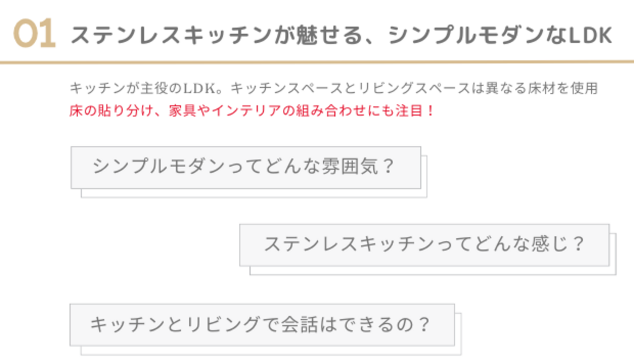Click the gold "01" section number
This screenshot has height=364, width=634.
[34, 35]
